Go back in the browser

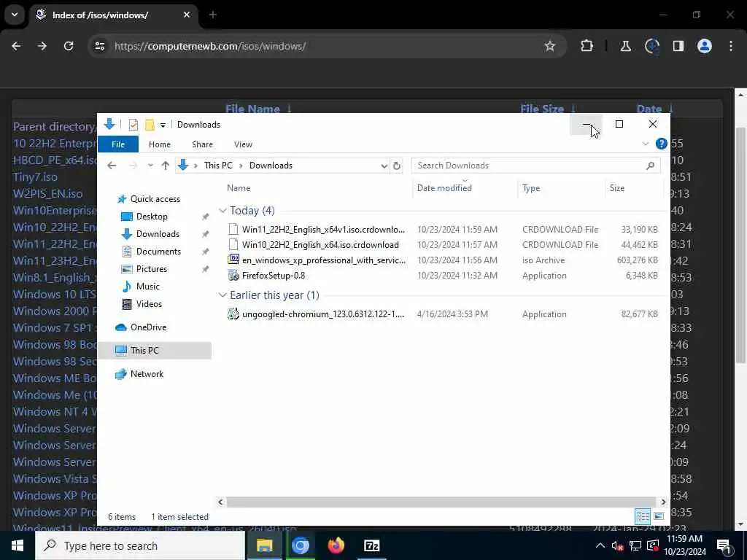(16, 46)
